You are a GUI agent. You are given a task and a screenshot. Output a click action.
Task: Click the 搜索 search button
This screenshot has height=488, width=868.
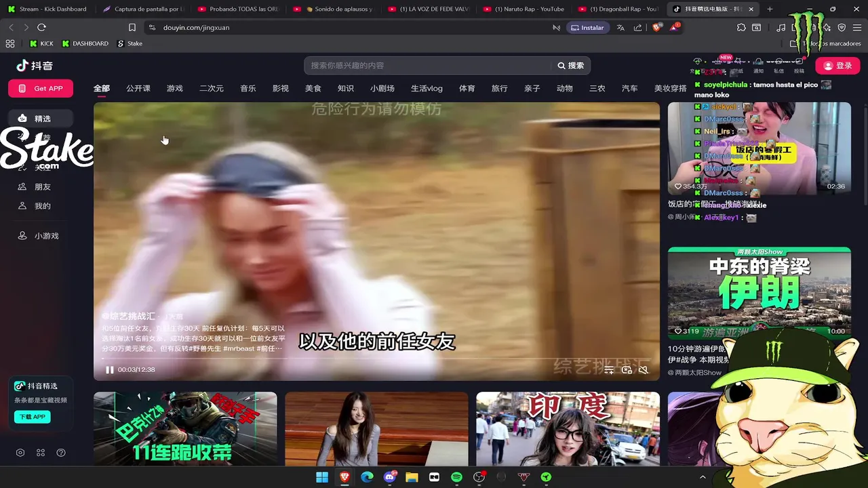tap(570, 66)
